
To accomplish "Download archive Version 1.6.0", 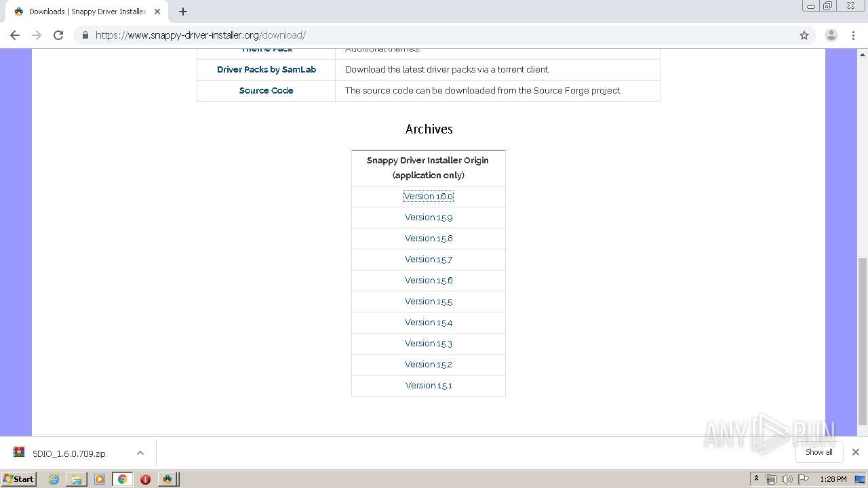I will 429,196.
